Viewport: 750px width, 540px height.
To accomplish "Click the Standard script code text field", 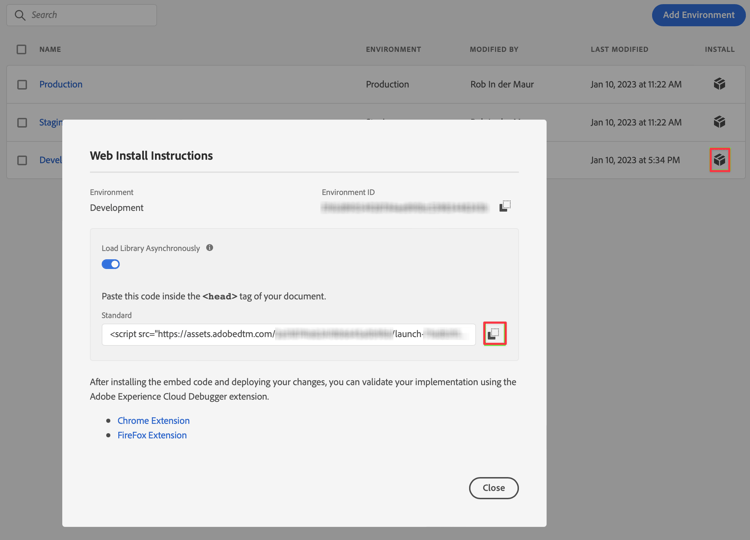I will 288,334.
